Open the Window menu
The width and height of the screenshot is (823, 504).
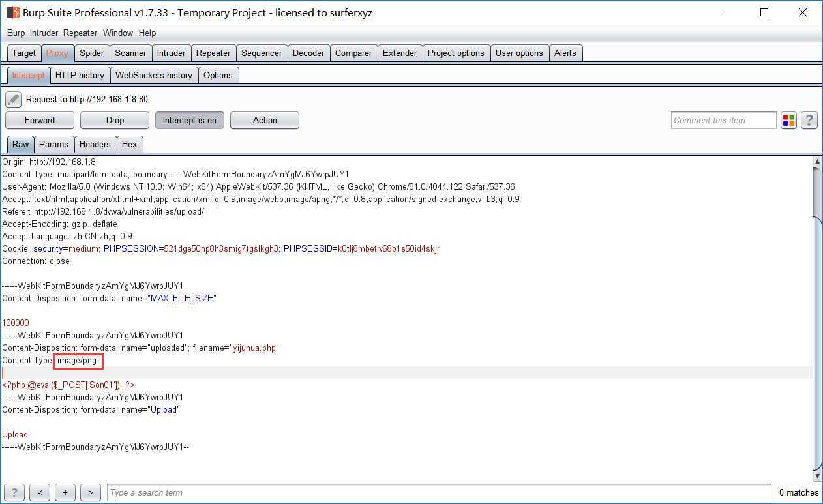click(118, 33)
